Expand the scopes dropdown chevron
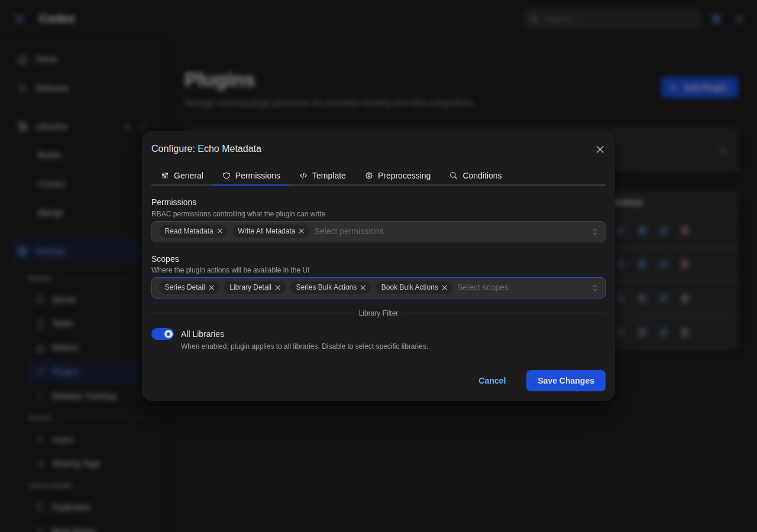Image resolution: width=757 pixels, height=532 pixels. 595,288
